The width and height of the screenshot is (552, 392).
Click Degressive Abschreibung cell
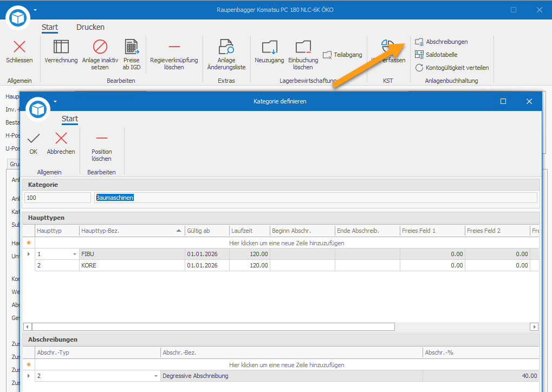[x=291, y=376]
